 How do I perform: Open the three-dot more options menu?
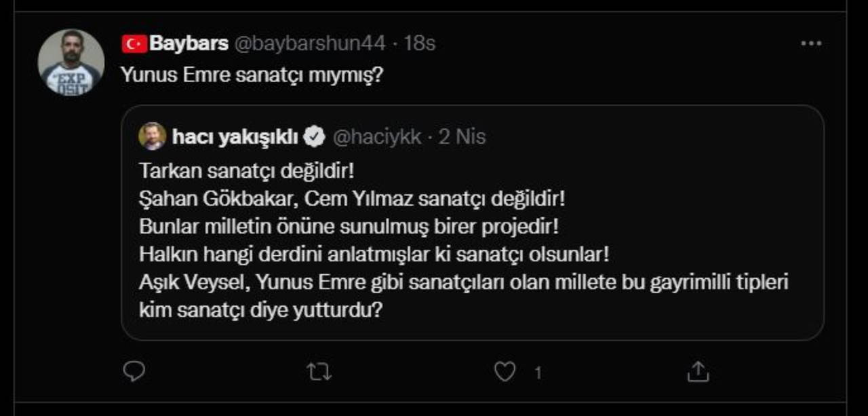click(811, 44)
